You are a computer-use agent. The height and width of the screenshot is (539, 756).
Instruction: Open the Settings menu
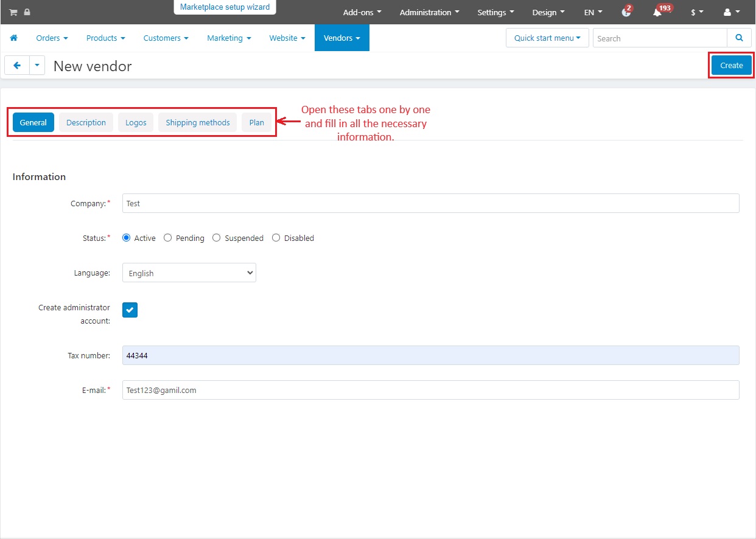[x=495, y=12]
